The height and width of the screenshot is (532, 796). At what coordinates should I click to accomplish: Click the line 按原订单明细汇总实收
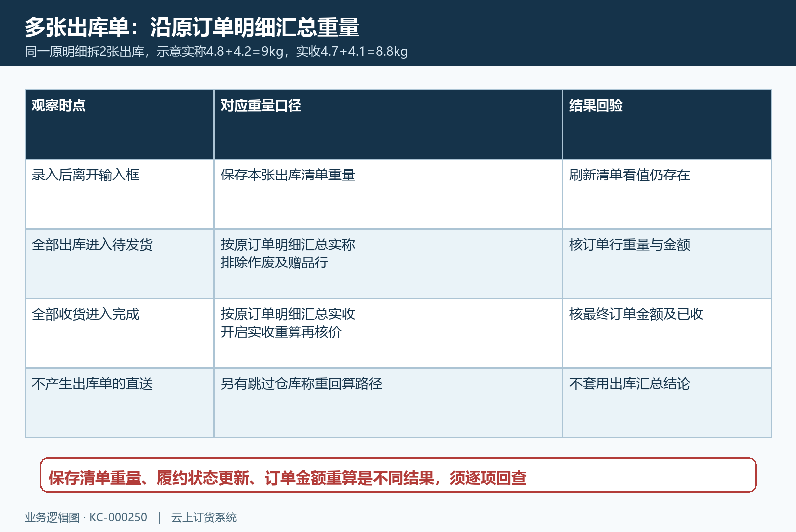click(288, 314)
